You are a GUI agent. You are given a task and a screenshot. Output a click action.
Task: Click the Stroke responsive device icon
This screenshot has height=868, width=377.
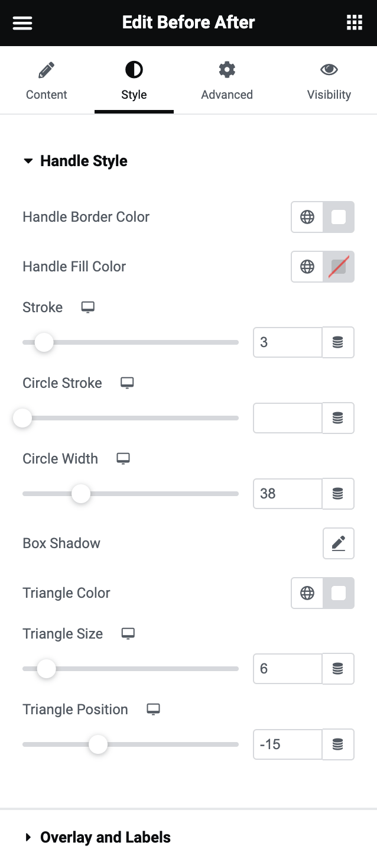(x=88, y=307)
